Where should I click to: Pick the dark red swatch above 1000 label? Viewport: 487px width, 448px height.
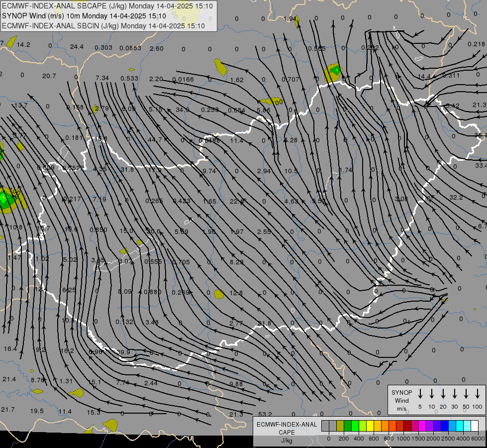407,426
